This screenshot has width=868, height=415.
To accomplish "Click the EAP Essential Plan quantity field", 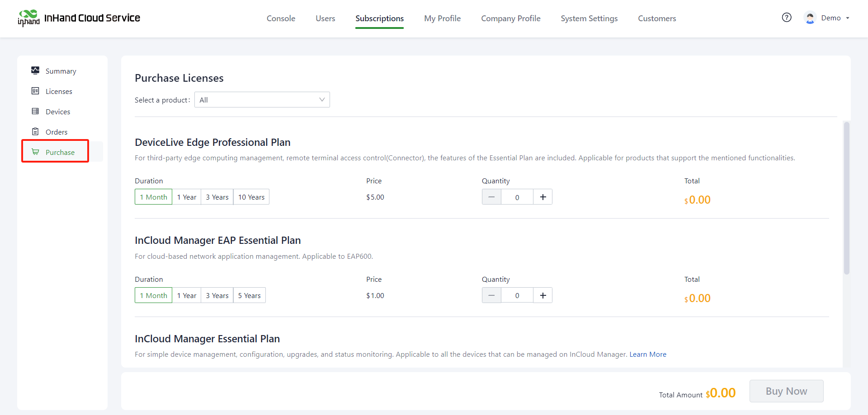I will tap(517, 295).
